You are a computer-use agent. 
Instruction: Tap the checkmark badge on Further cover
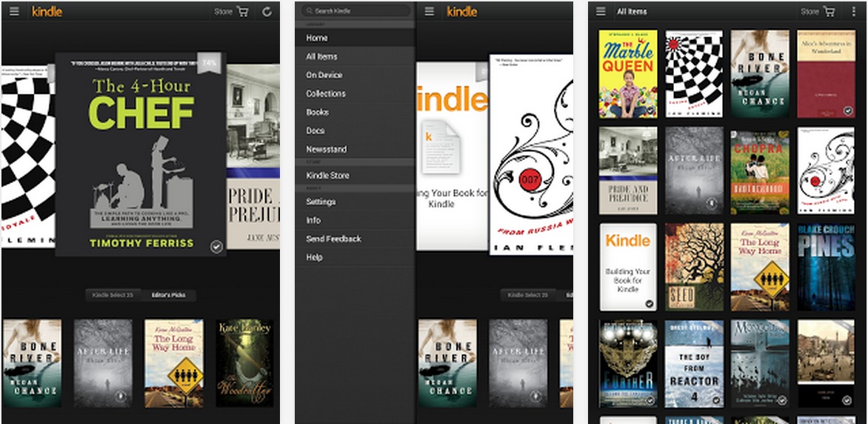pyautogui.click(x=650, y=400)
